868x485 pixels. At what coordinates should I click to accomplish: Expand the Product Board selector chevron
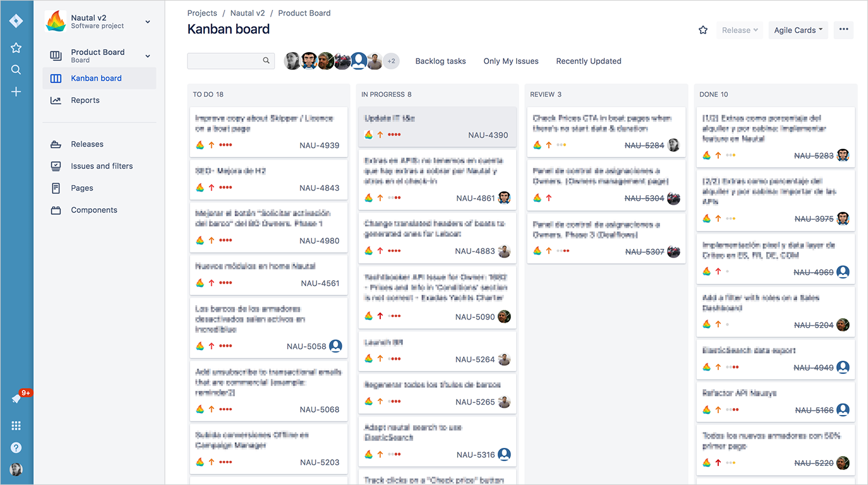tap(148, 56)
